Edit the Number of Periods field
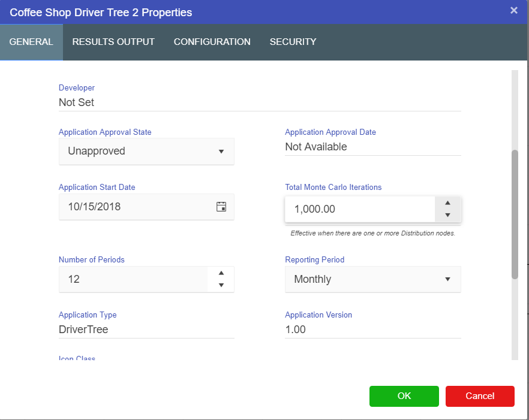 132,279
